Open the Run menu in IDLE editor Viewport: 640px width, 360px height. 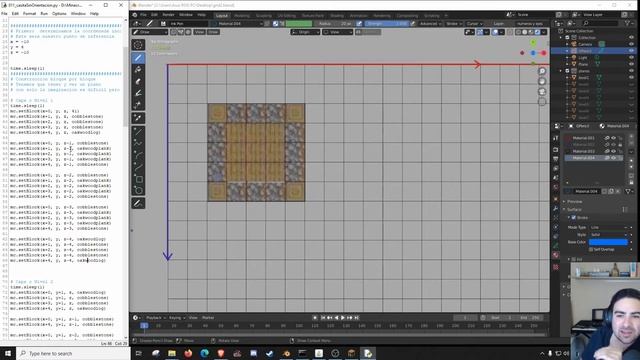tap(44, 13)
